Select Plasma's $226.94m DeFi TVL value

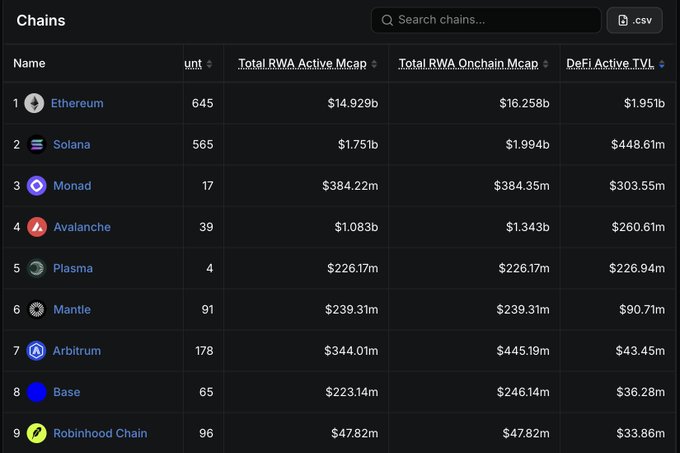637,268
